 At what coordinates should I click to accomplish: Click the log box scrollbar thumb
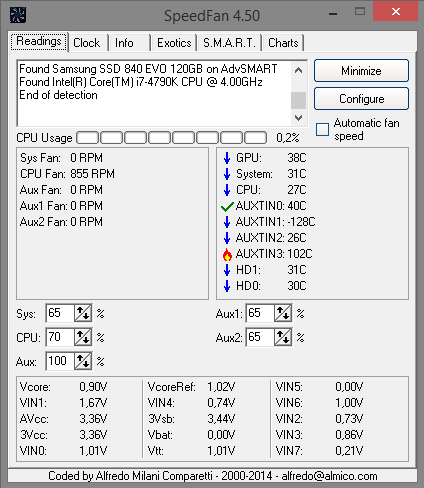[299, 100]
